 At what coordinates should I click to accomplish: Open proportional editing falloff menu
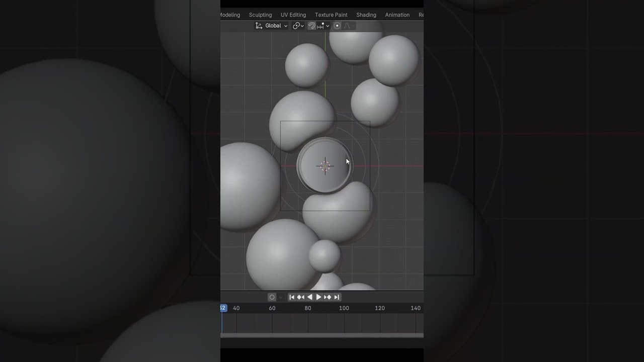(349, 26)
